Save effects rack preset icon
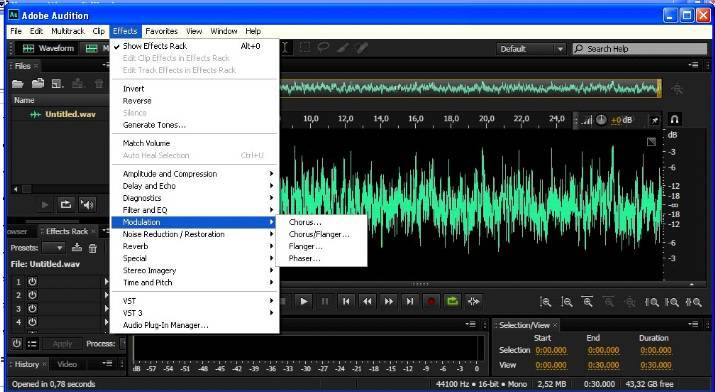The image size is (715, 392). coord(77,248)
